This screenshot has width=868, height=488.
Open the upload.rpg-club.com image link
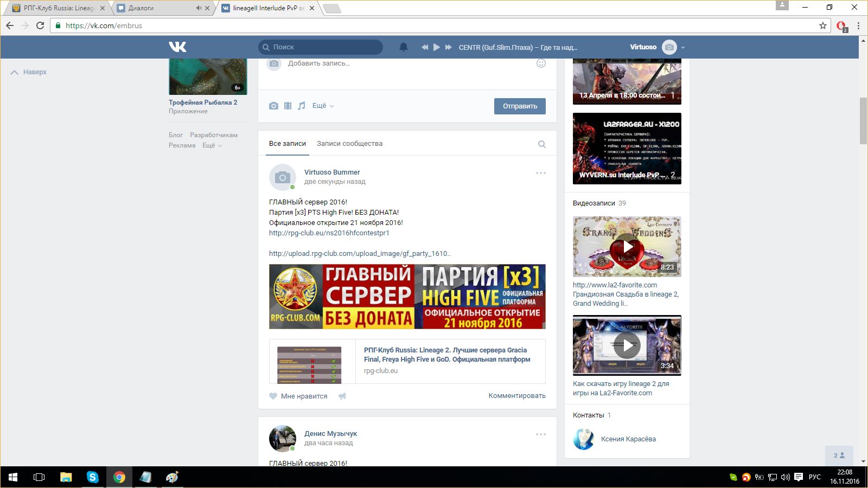coord(360,254)
